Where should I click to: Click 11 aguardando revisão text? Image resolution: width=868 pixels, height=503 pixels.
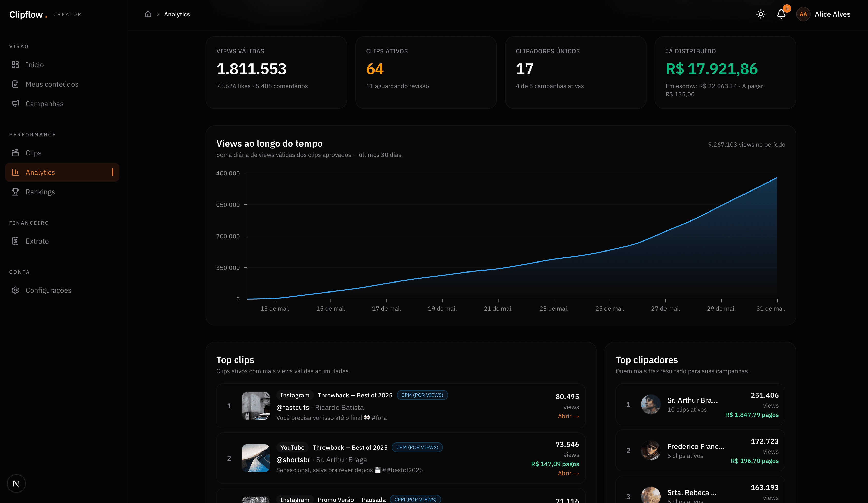(x=397, y=86)
